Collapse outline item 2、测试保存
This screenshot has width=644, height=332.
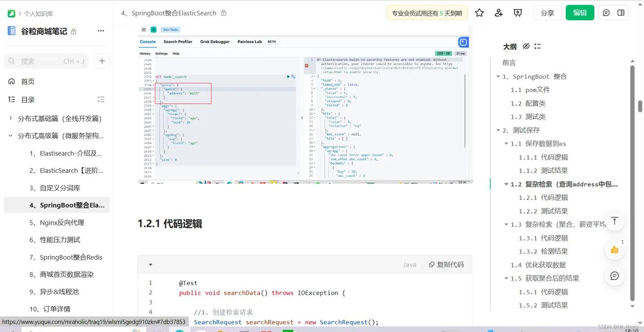point(498,130)
